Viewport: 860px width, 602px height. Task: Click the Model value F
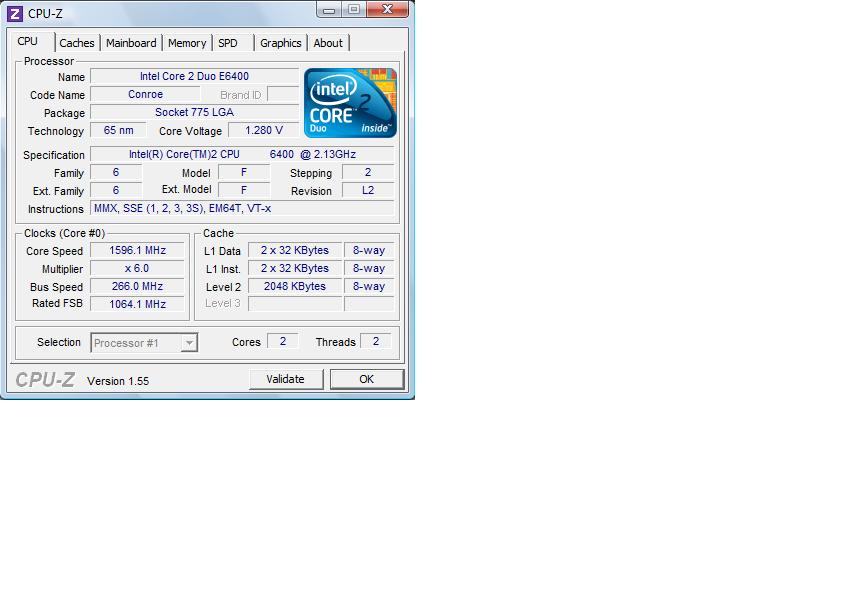pyautogui.click(x=244, y=173)
